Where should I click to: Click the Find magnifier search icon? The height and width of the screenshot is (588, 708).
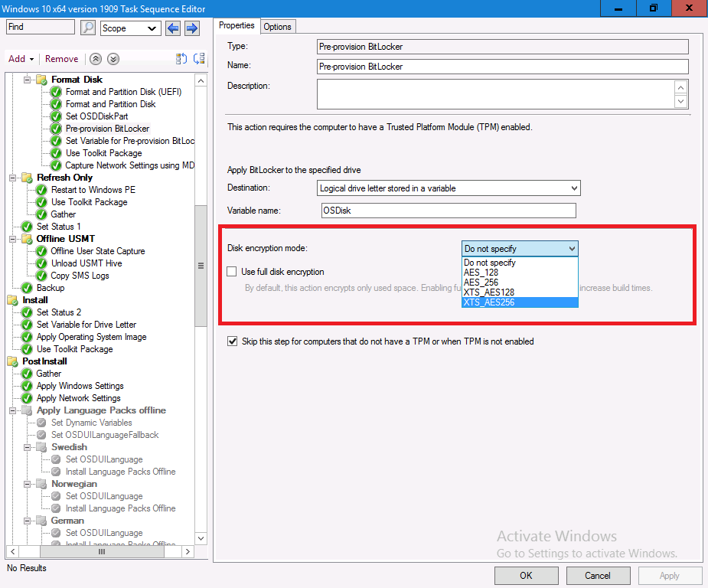pyautogui.click(x=87, y=28)
